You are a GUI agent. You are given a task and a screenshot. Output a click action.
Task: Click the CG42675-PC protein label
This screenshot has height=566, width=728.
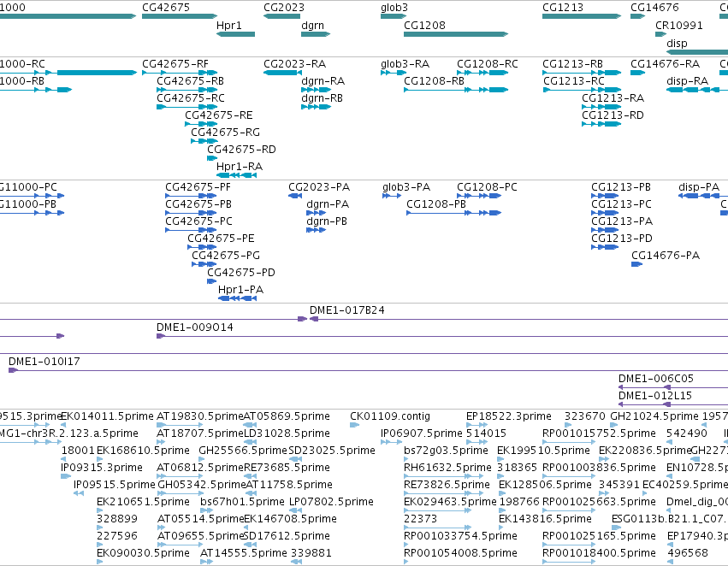tap(198, 221)
